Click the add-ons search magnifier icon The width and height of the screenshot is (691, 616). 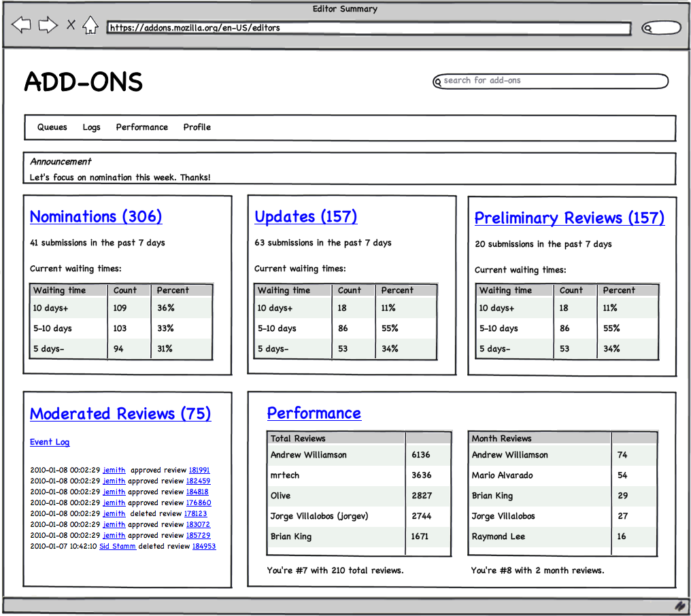(437, 82)
